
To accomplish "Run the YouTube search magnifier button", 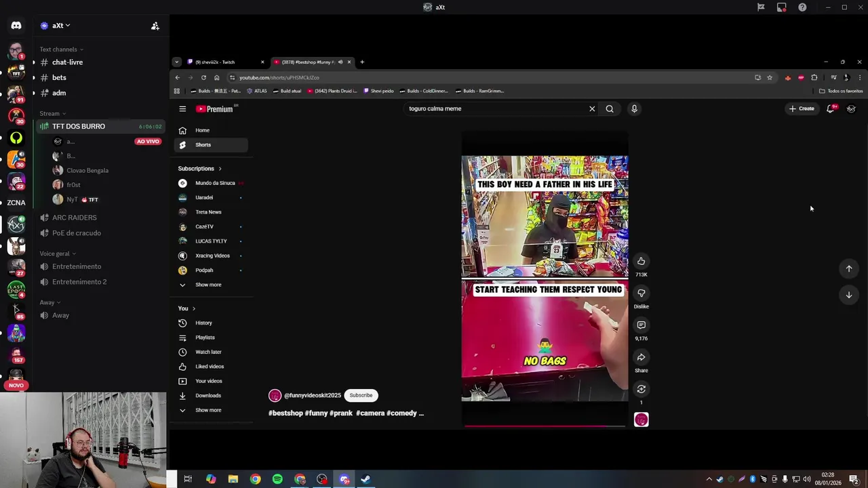I will (610, 108).
